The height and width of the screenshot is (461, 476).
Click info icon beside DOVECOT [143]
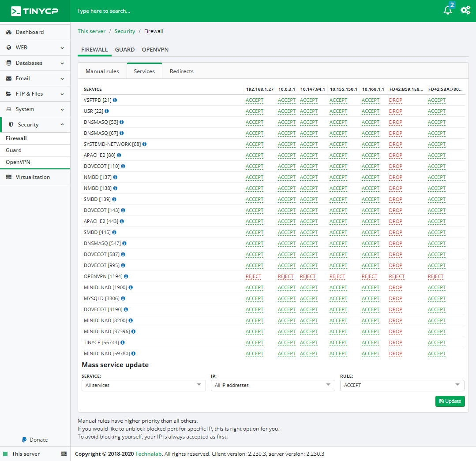pyautogui.click(x=123, y=210)
